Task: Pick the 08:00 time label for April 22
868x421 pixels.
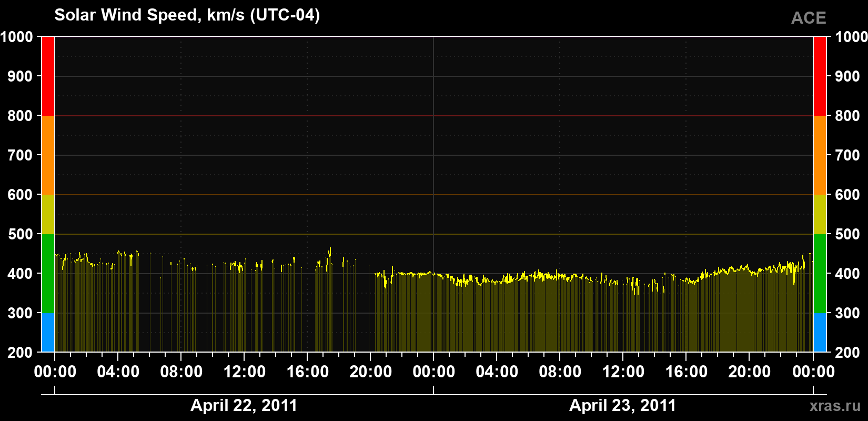Action: (181, 372)
